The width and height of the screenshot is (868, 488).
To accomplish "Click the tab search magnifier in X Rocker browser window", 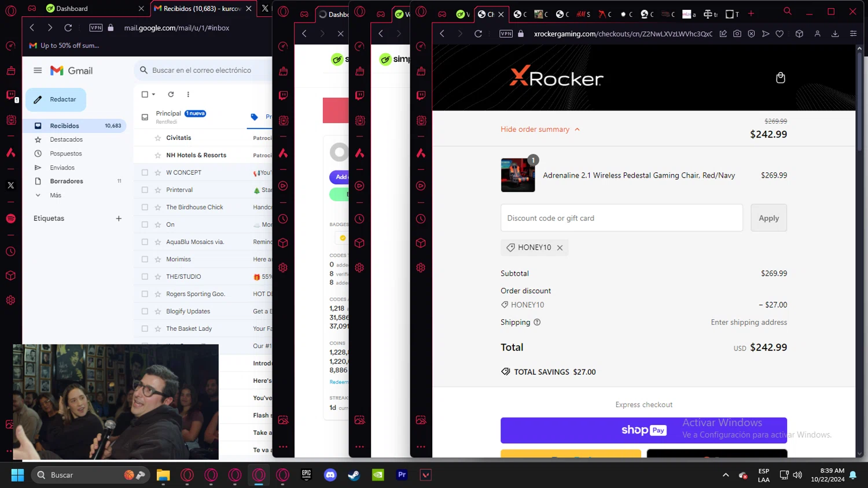I will tap(788, 11).
